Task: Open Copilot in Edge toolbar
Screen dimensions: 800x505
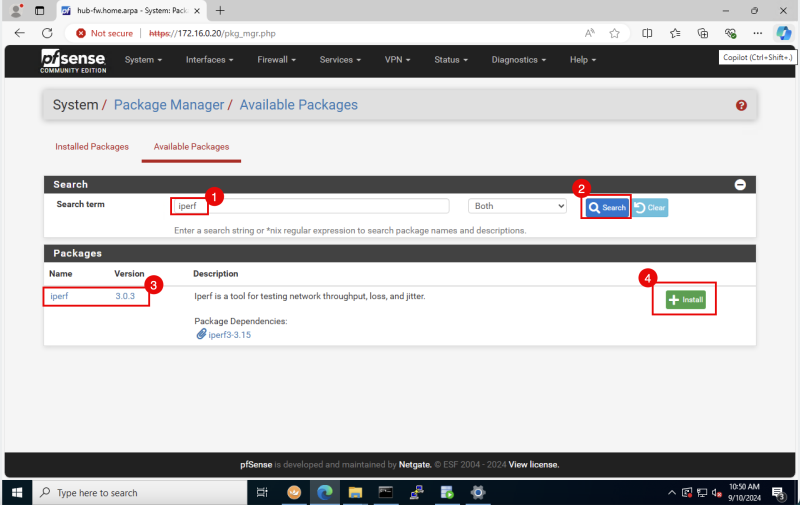Action: [783, 33]
